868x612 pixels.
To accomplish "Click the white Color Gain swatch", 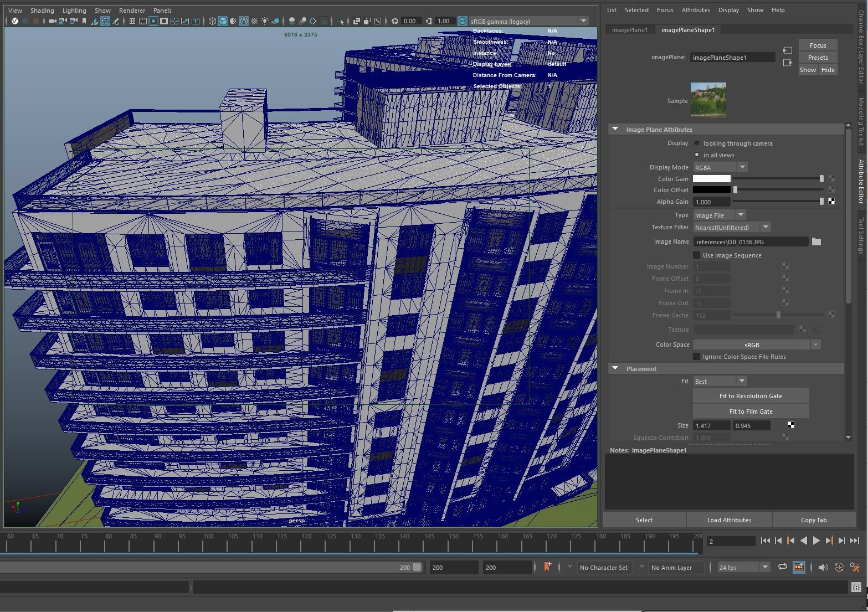I will tap(712, 178).
